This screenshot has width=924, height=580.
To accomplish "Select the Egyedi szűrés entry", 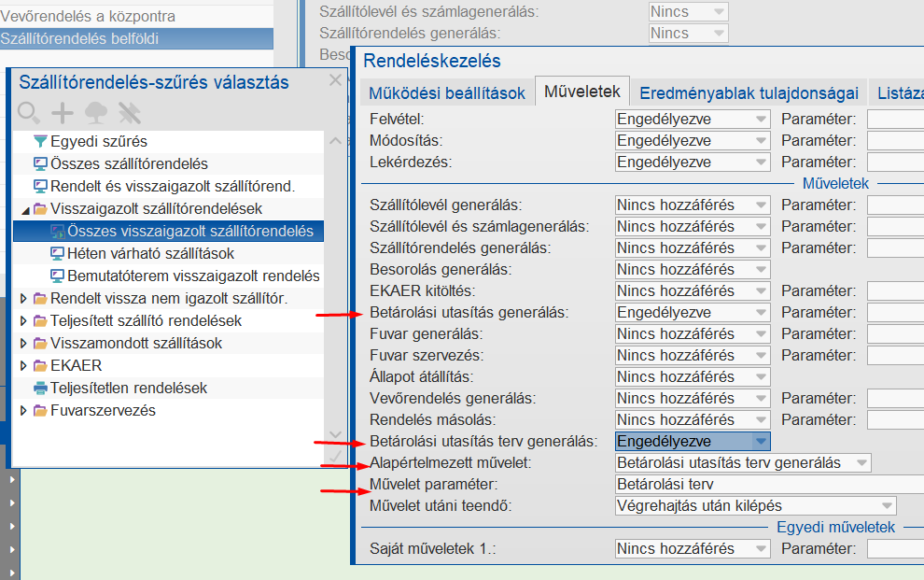I will (169, 141).
